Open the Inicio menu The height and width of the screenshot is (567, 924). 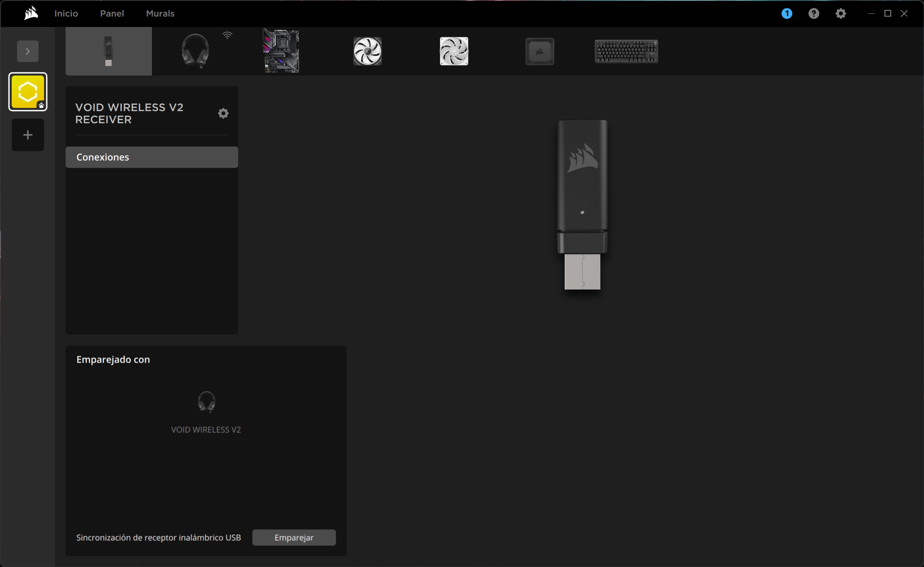pyautogui.click(x=66, y=13)
